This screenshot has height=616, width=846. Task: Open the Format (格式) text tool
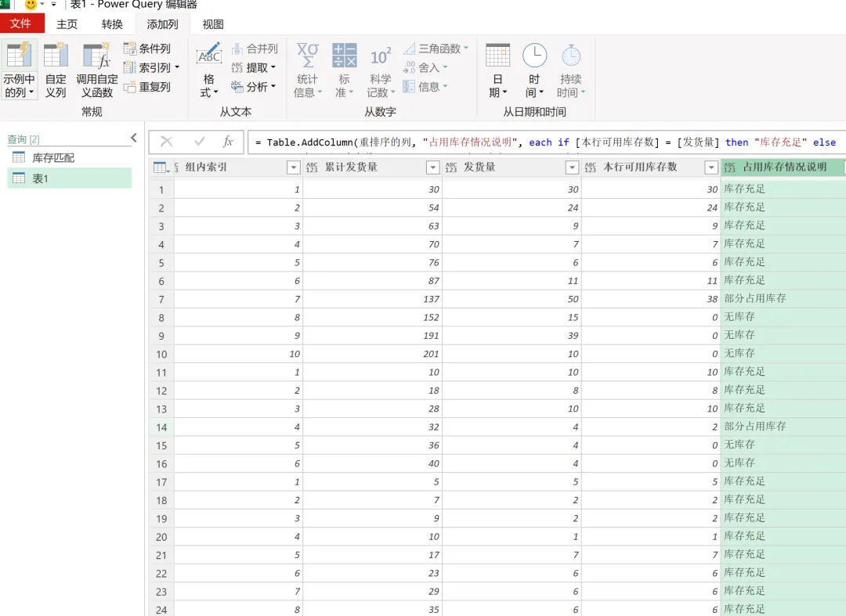209,69
